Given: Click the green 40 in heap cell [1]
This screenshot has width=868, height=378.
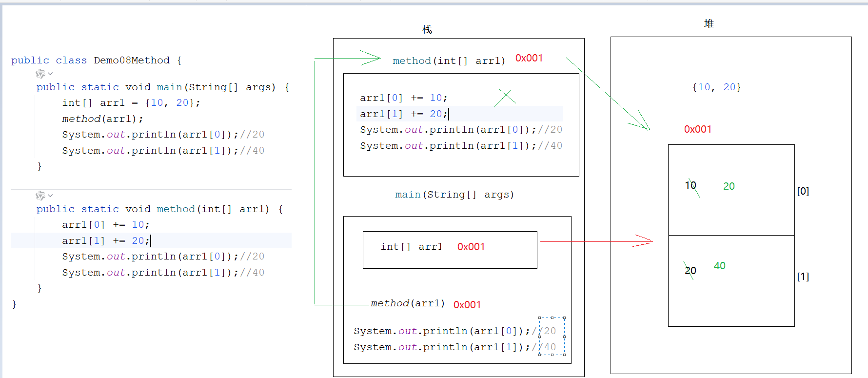Looking at the screenshot, I should point(719,266).
